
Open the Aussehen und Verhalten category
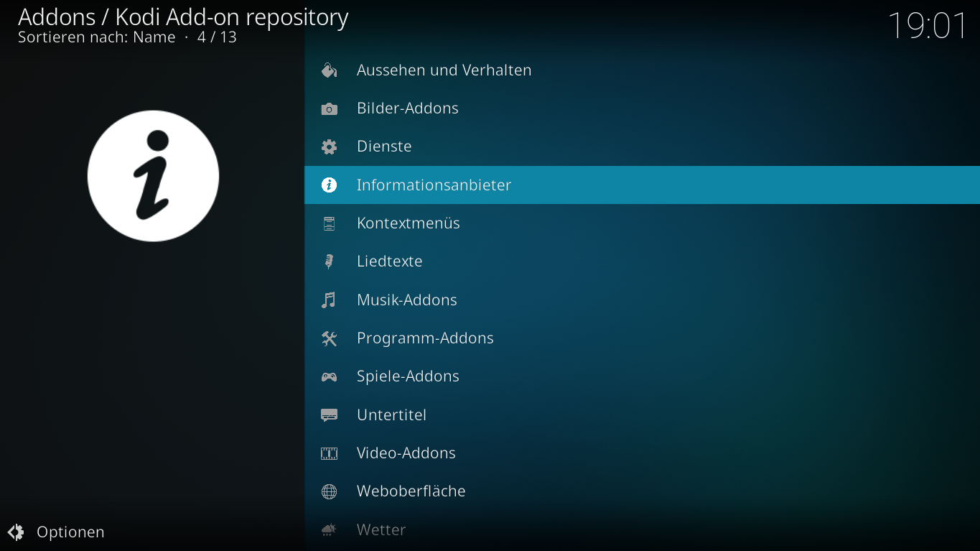coord(642,70)
